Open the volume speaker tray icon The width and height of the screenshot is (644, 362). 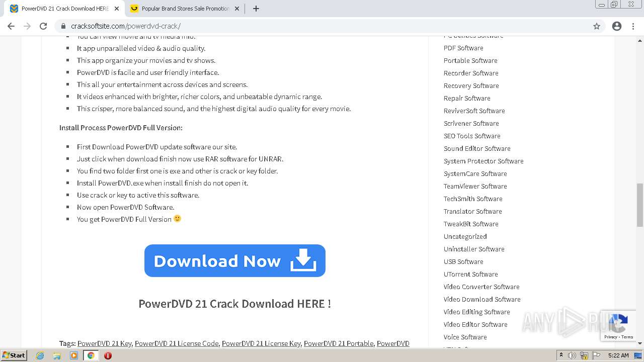(572, 355)
